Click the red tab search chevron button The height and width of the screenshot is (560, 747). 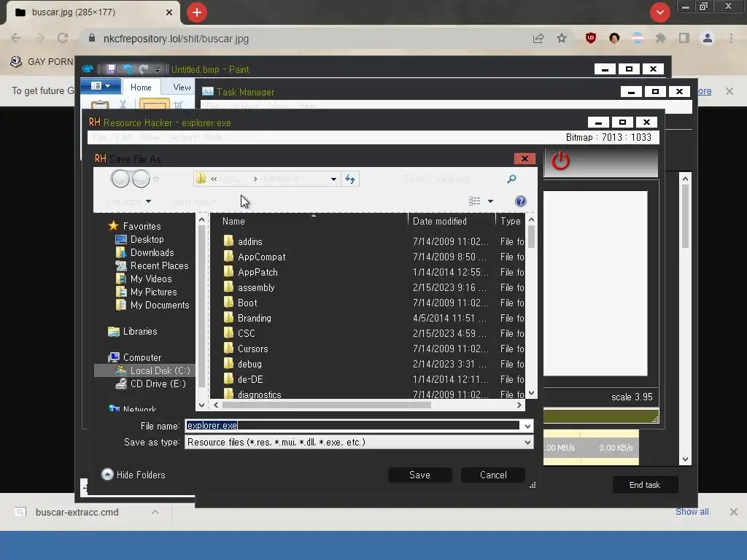660,12
